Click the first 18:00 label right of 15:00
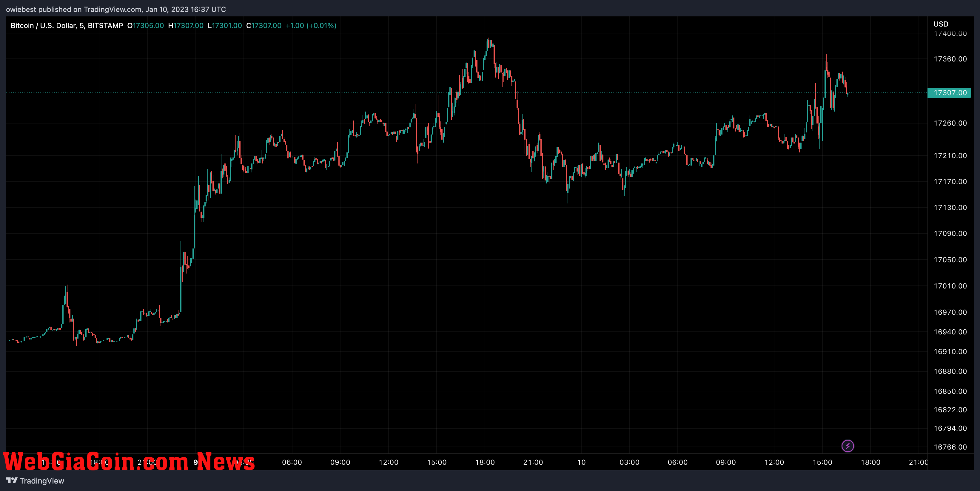Viewport: 980px width, 491px height. [x=485, y=462]
